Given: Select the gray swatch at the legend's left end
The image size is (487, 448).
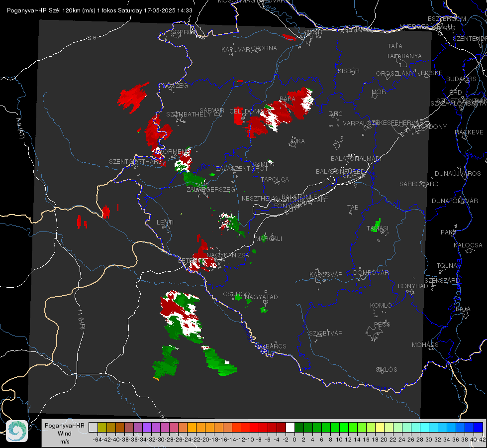Looking at the screenshot, I should tap(93, 428).
